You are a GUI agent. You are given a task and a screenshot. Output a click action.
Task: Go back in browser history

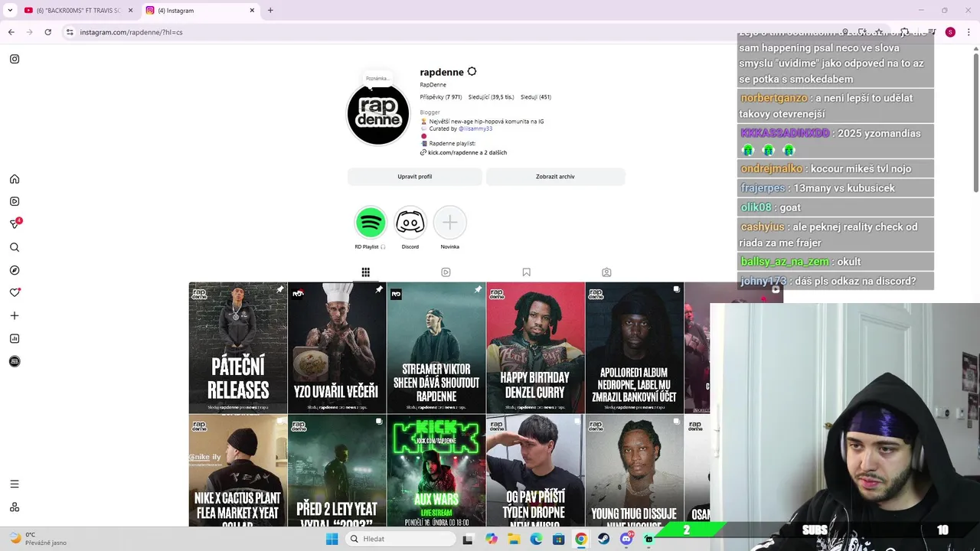11,32
